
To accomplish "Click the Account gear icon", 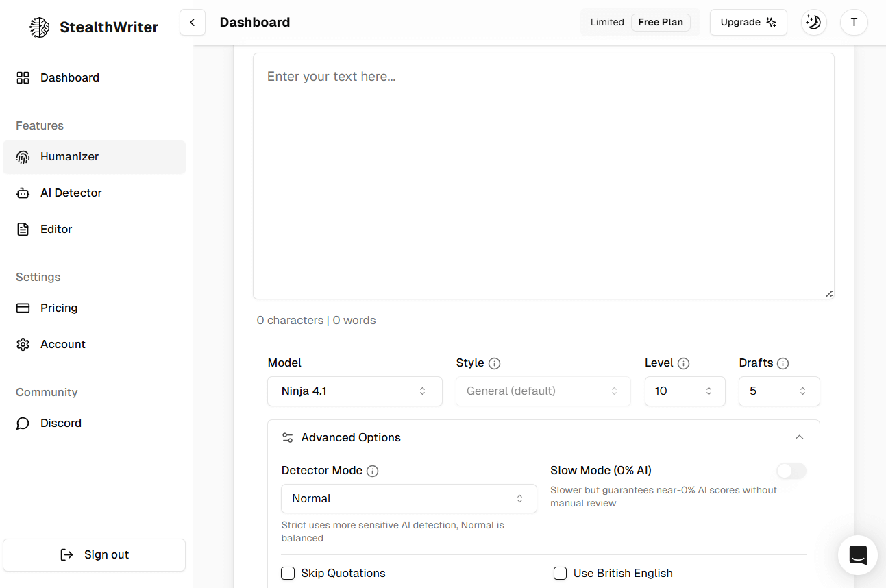I will click(x=23, y=345).
